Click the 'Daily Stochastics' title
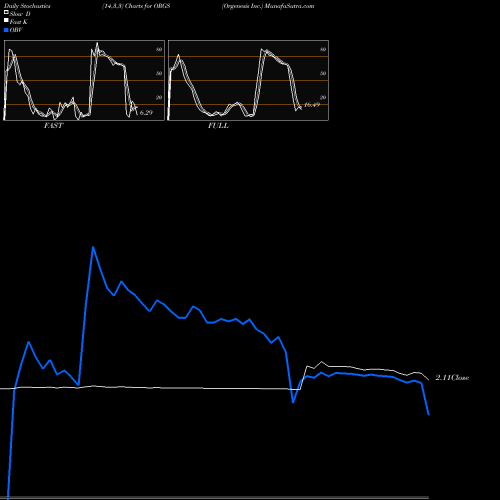 coord(27,6)
